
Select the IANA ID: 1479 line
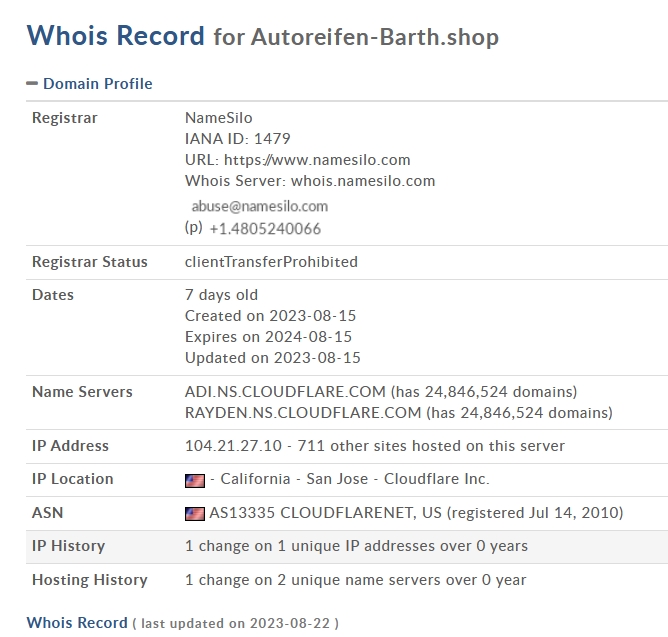pos(237,138)
